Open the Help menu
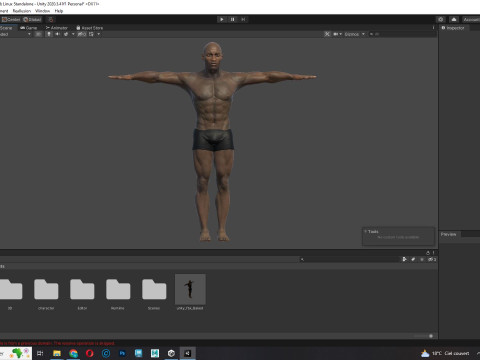This screenshot has height=360, width=480. pos(59,11)
